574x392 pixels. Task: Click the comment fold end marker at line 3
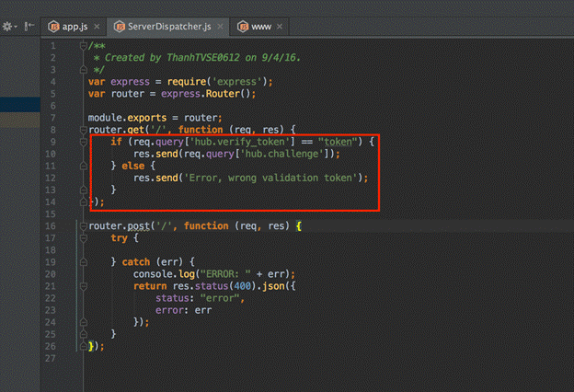84,70
